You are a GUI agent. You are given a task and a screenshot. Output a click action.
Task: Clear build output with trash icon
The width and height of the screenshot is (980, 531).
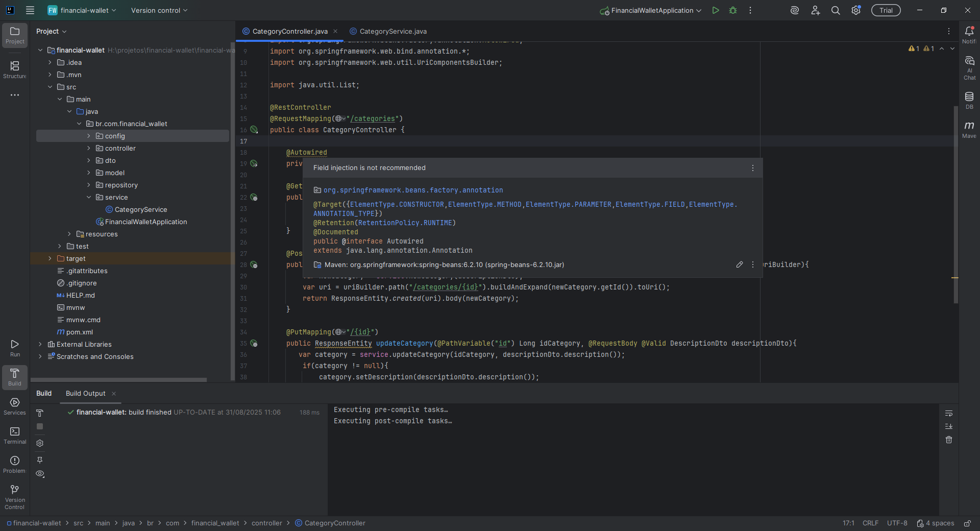click(x=949, y=440)
